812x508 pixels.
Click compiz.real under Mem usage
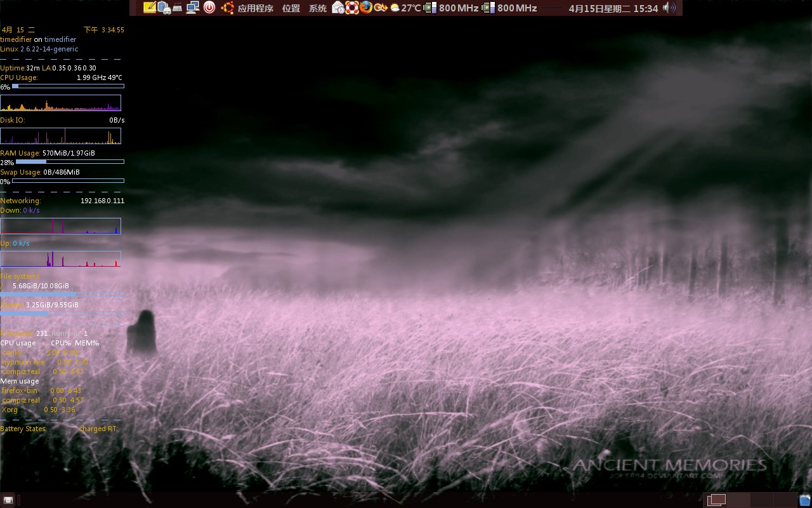coord(43,400)
